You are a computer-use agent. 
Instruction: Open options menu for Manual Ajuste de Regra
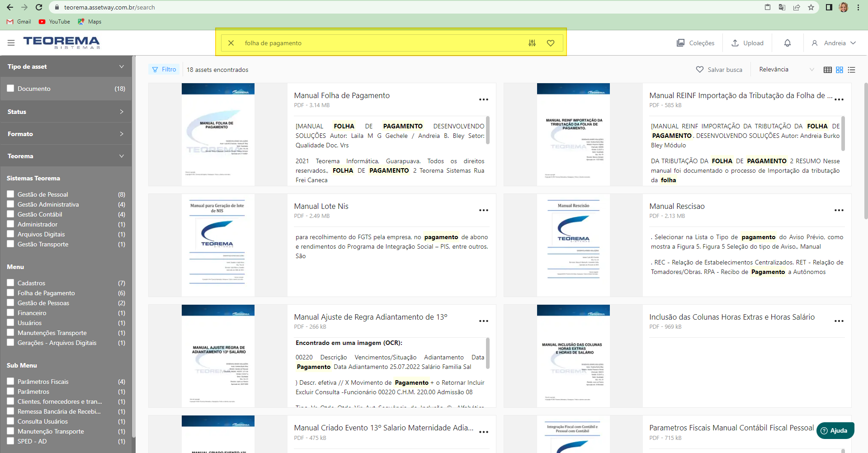point(484,321)
